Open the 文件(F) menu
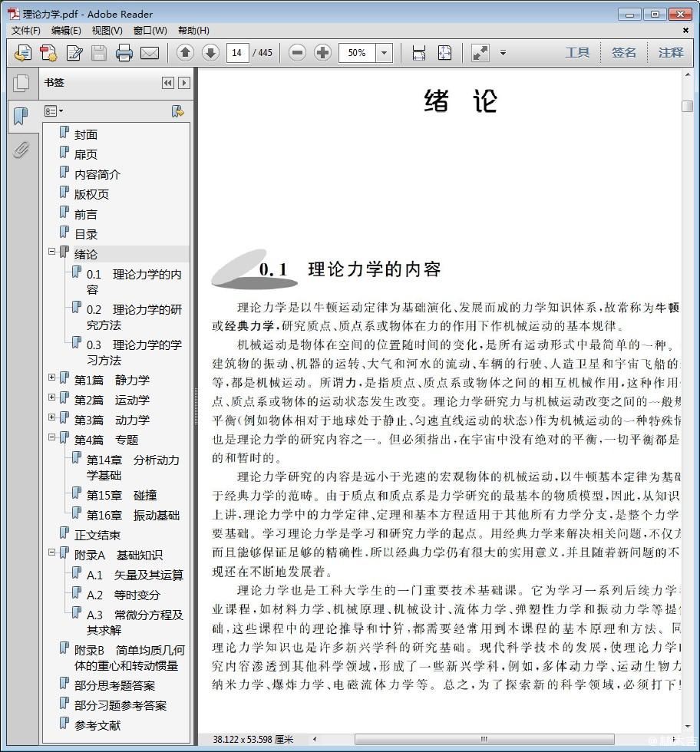The width and height of the screenshot is (700, 752). (x=25, y=31)
